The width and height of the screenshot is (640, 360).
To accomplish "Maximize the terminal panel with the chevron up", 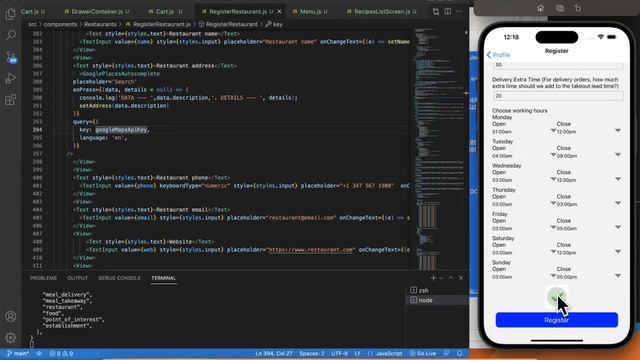I will coord(451,278).
